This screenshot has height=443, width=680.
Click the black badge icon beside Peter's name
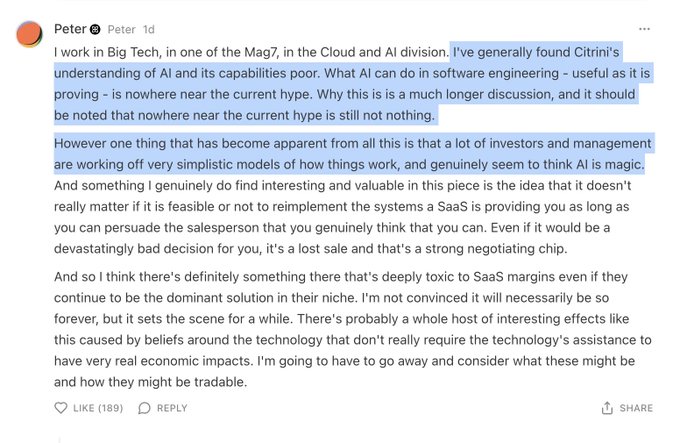click(94, 30)
